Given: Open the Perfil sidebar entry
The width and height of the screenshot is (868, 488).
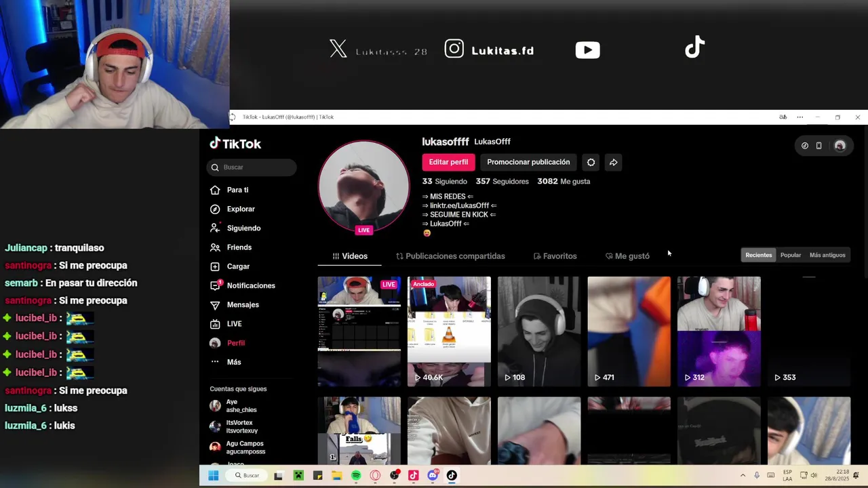Looking at the screenshot, I should click(227, 343).
